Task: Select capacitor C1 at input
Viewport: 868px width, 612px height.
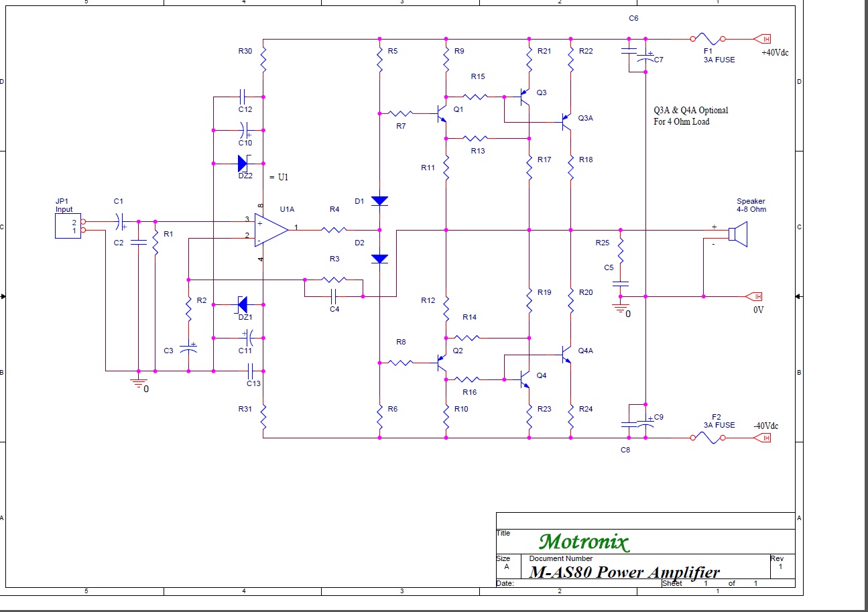Action: coord(119,221)
